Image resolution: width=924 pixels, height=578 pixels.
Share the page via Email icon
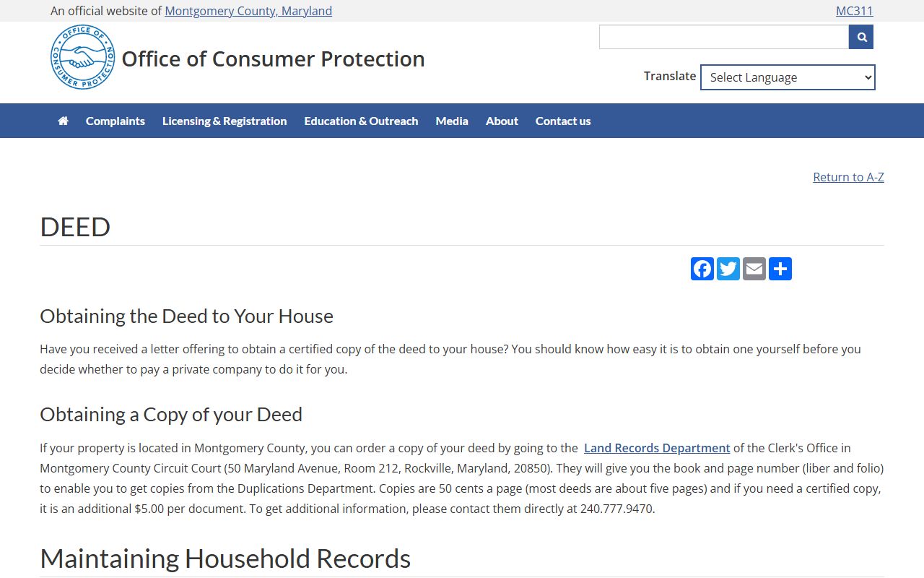pyautogui.click(x=754, y=269)
